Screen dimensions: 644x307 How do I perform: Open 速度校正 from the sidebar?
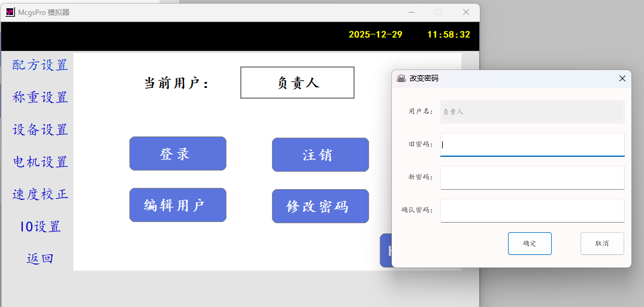pyautogui.click(x=40, y=194)
